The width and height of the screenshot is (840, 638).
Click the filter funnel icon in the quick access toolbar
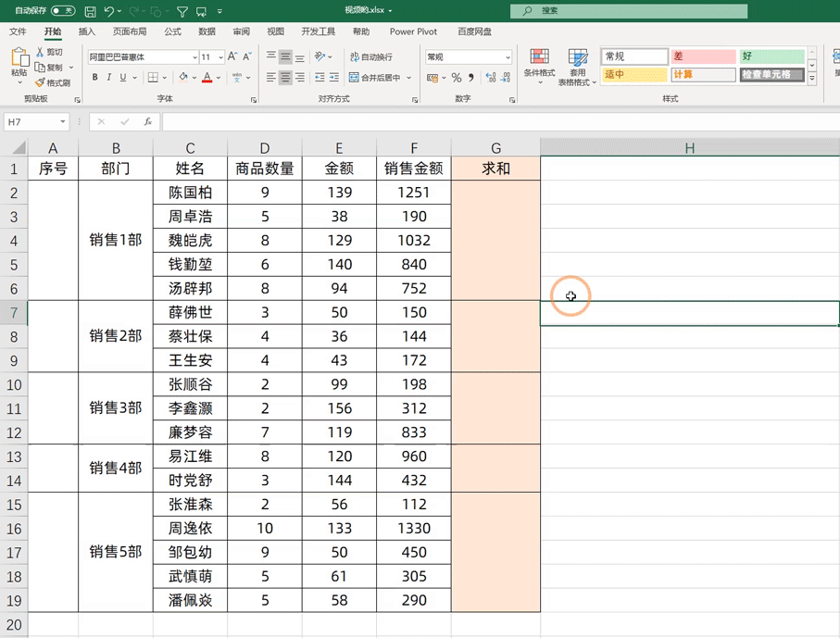pyautogui.click(x=182, y=11)
